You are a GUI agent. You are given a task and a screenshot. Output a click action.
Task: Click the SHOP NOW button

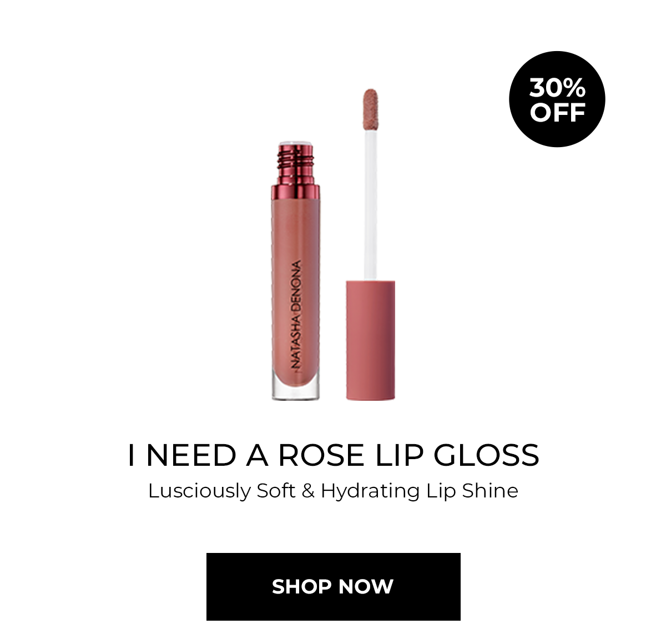click(333, 586)
